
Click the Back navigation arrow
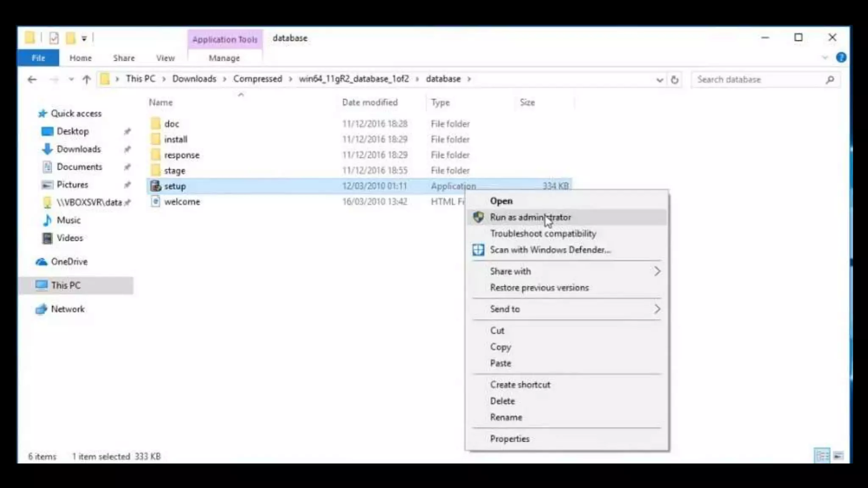[32, 80]
